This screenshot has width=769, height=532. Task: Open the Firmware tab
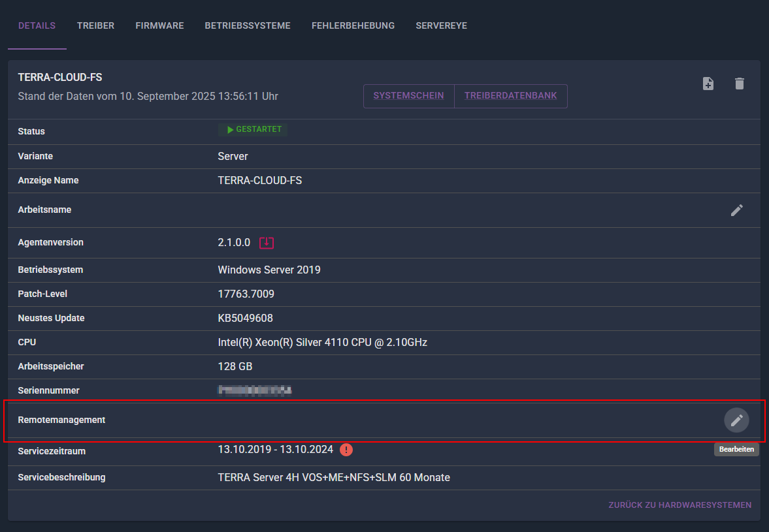pyautogui.click(x=159, y=25)
